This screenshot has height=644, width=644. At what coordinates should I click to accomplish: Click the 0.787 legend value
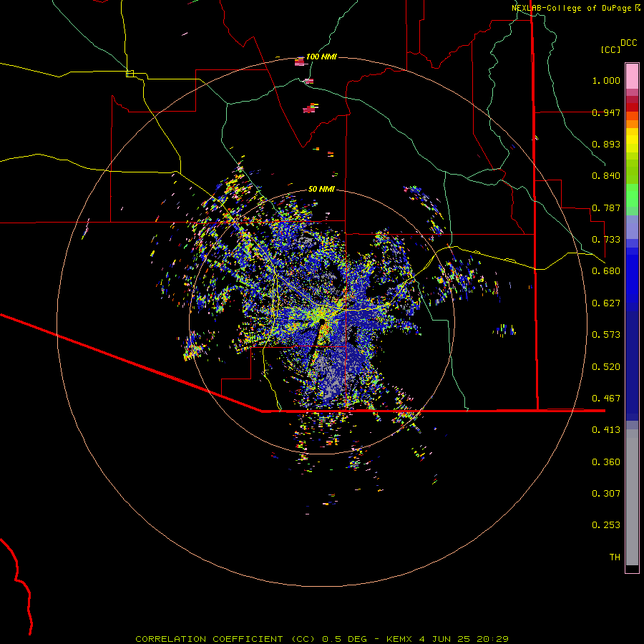606,208
